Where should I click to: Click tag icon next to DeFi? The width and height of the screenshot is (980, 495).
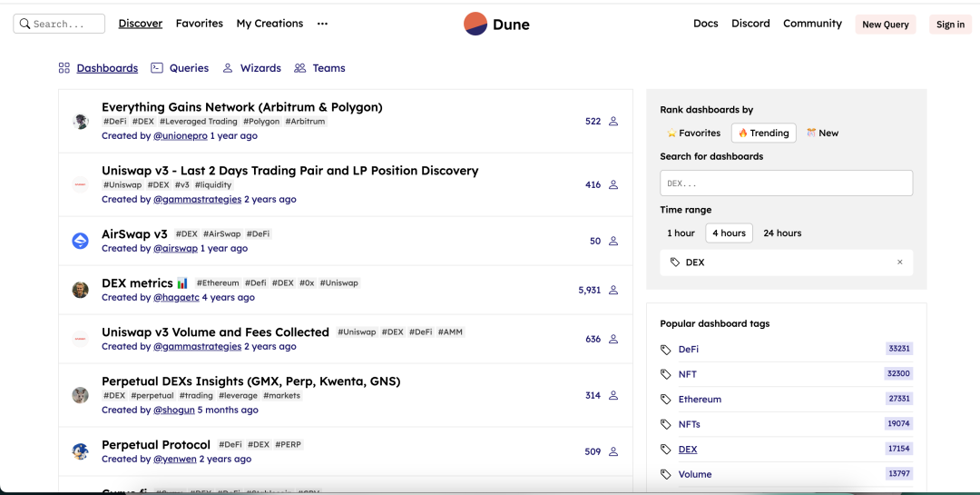[x=666, y=349]
